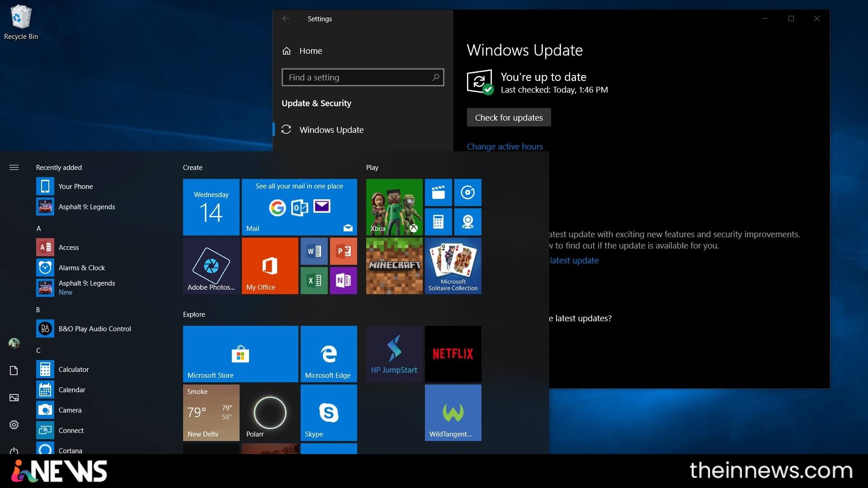Click the search magnifier in Find a setting
Viewport: 868px width, 488px height.
click(x=435, y=77)
